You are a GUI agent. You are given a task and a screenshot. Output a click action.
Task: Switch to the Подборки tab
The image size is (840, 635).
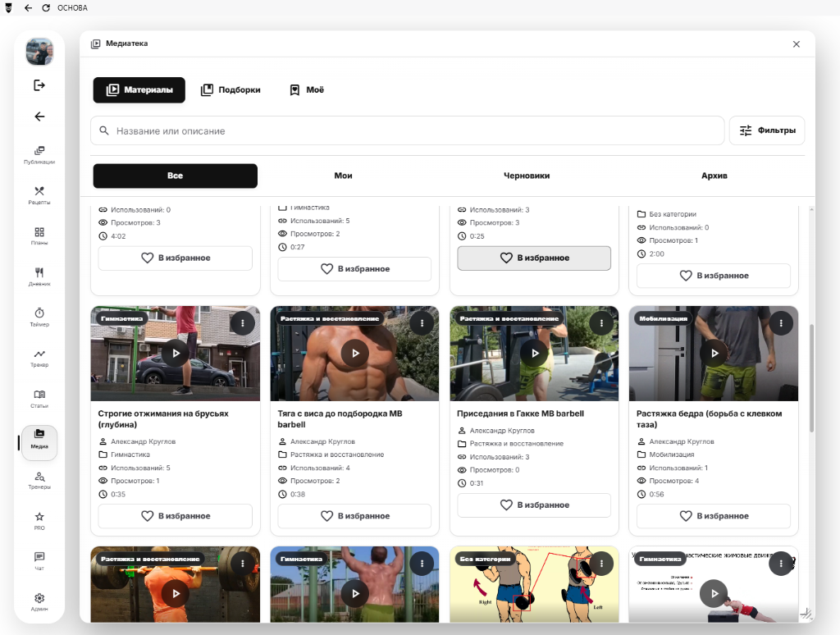pyautogui.click(x=231, y=89)
